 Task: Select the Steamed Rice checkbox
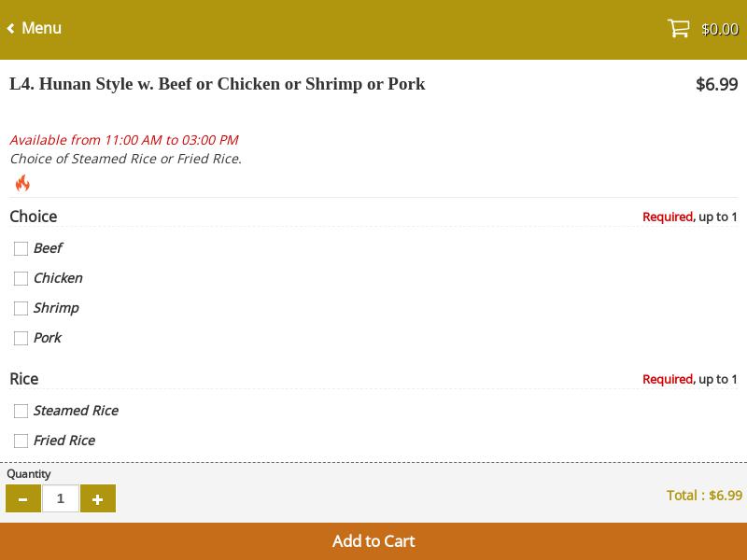pos(21,411)
